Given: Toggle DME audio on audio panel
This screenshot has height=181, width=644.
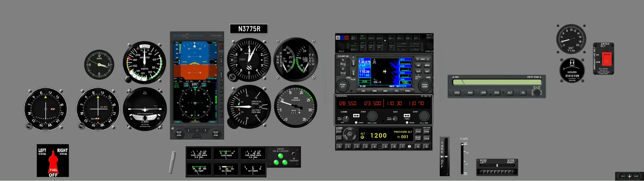Looking at the screenshot, I should 408,37.
